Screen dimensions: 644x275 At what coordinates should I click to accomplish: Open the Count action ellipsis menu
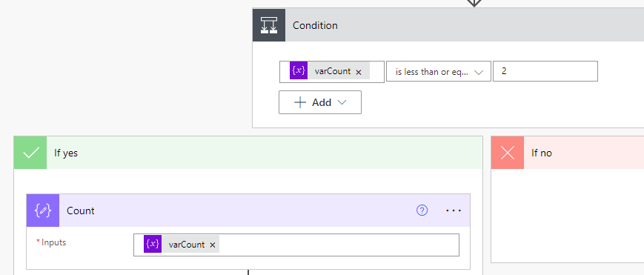pos(454,211)
